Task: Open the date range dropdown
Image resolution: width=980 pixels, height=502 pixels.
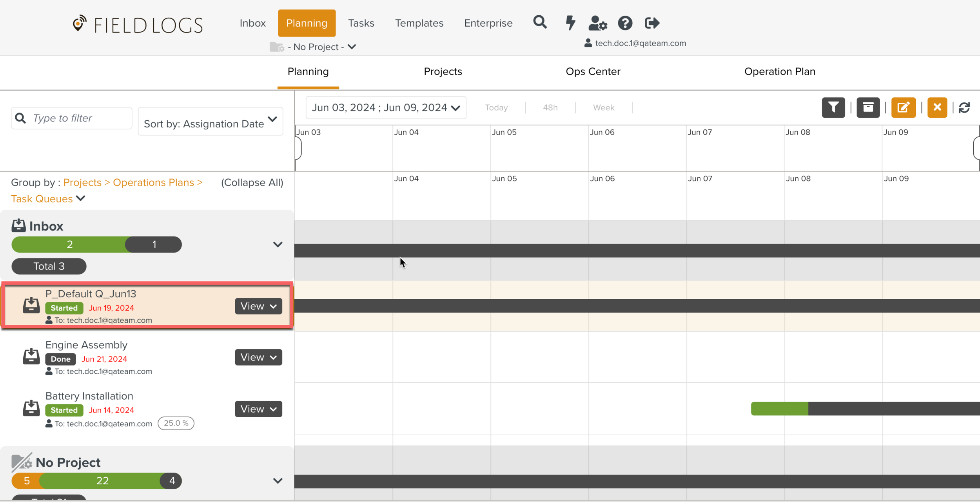Action: point(386,107)
